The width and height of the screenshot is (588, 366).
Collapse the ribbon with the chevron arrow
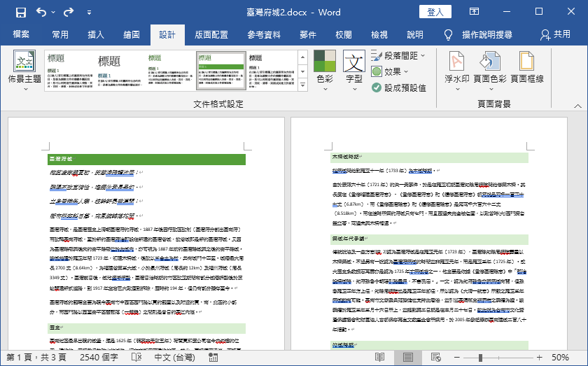point(578,106)
